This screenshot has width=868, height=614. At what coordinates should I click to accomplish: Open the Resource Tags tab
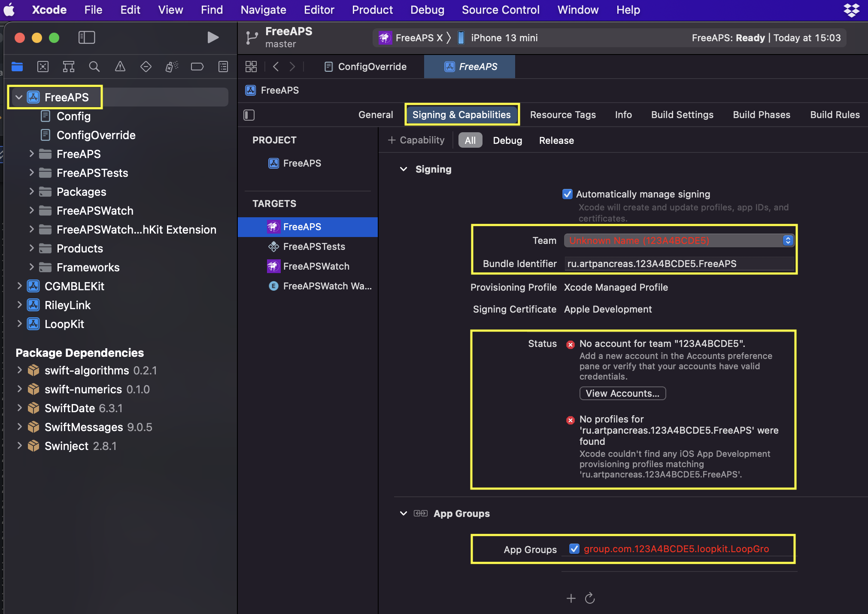click(563, 115)
